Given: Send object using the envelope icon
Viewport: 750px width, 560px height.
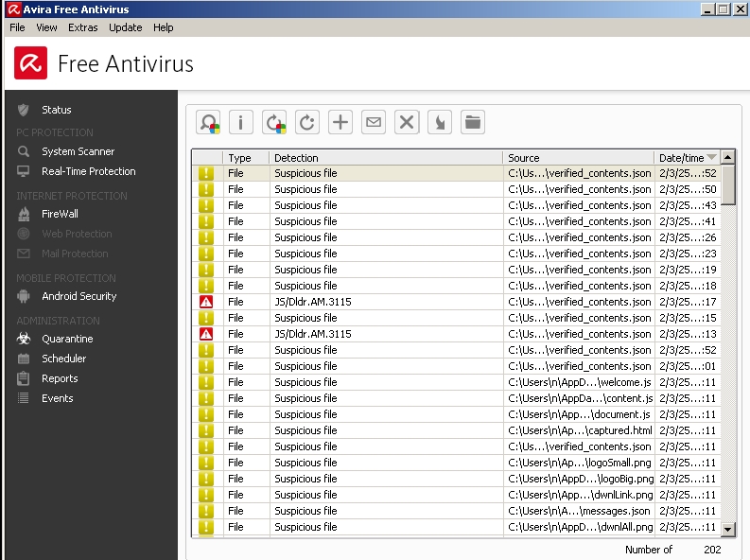Looking at the screenshot, I should click(x=374, y=122).
